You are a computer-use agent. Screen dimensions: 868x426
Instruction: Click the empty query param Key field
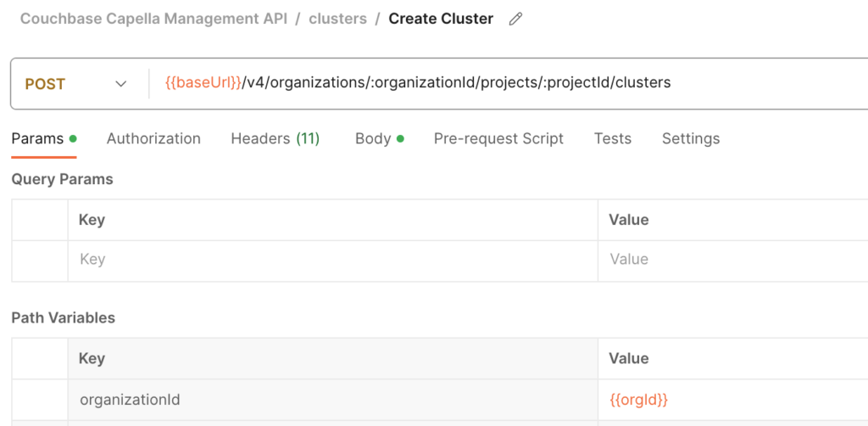coord(332,260)
